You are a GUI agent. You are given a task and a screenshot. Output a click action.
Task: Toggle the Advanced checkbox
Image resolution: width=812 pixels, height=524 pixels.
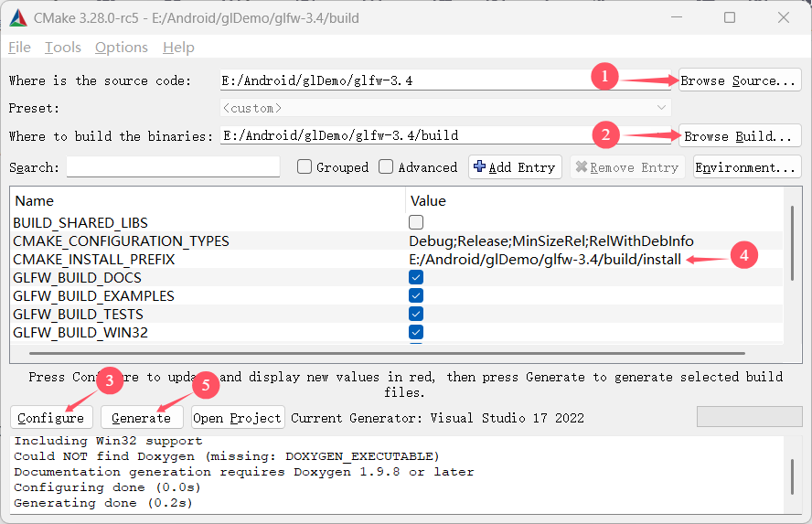click(386, 167)
